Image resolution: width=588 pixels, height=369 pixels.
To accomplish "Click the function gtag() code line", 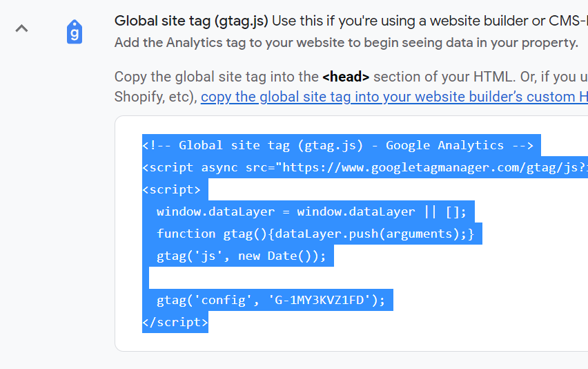I will pos(315,234).
